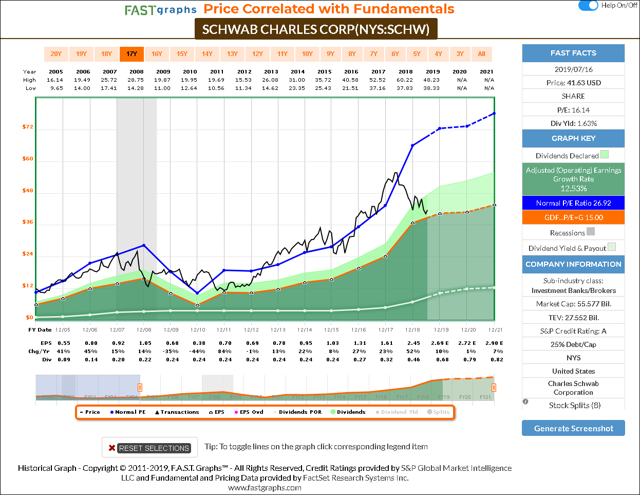This screenshot has width=640, height=495.
Task: Toggle the EPS Ovd legend item
Action: 249,412
